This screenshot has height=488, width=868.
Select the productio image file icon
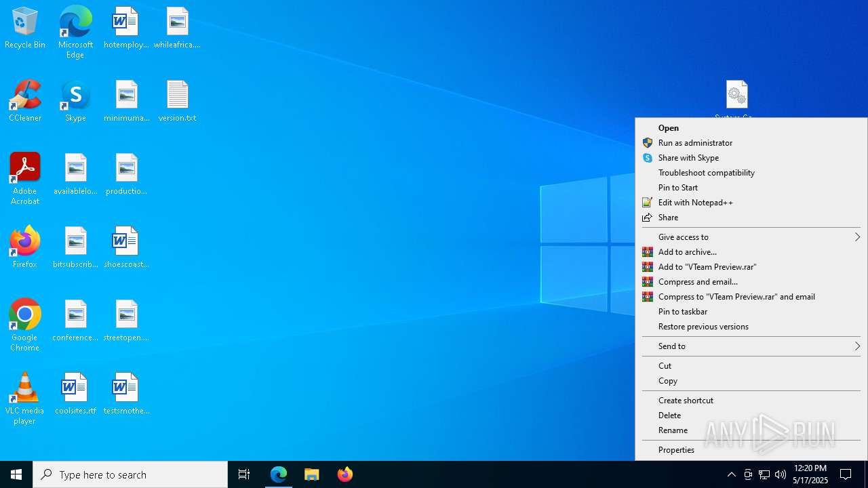pyautogui.click(x=126, y=174)
